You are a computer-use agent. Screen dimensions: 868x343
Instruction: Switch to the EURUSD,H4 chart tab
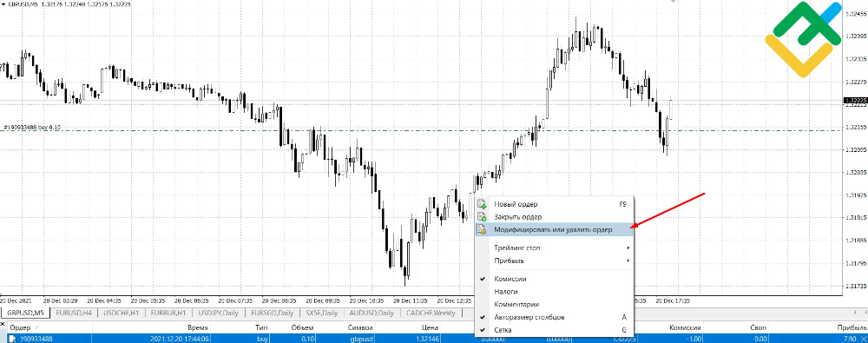(74, 313)
